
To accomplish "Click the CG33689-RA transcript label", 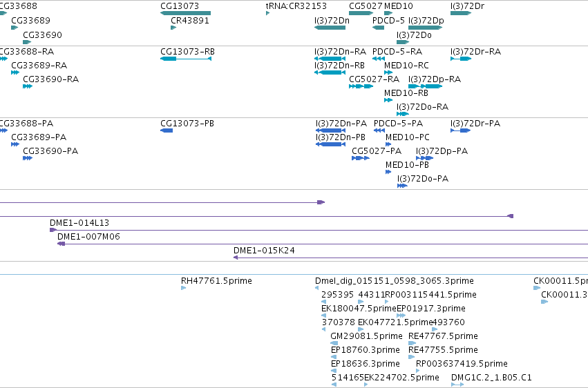I will (x=39, y=65).
